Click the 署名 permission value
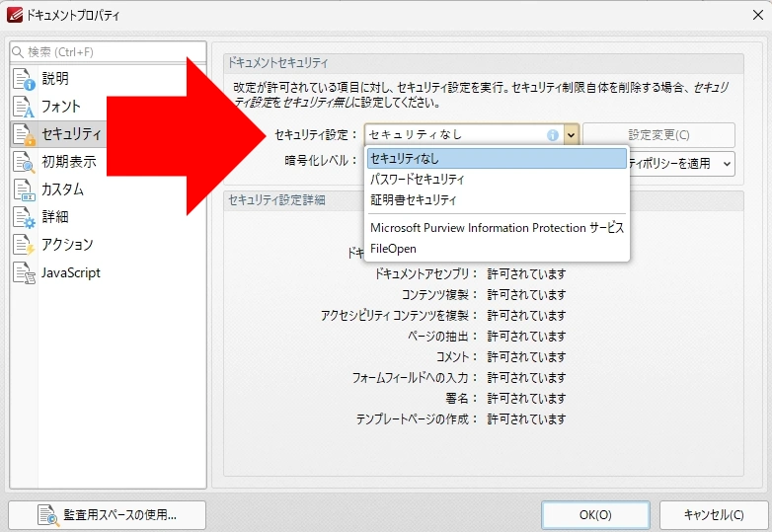 (x=526, y=398)
